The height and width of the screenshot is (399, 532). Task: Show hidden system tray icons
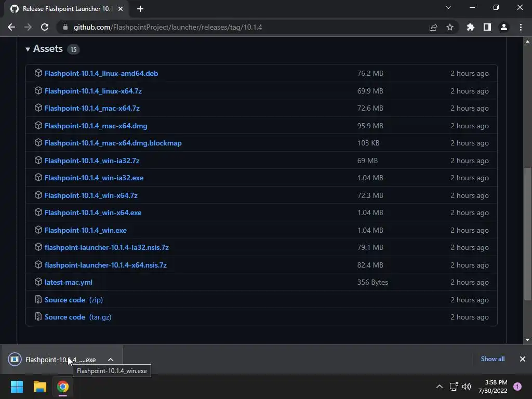click(440, 387)
